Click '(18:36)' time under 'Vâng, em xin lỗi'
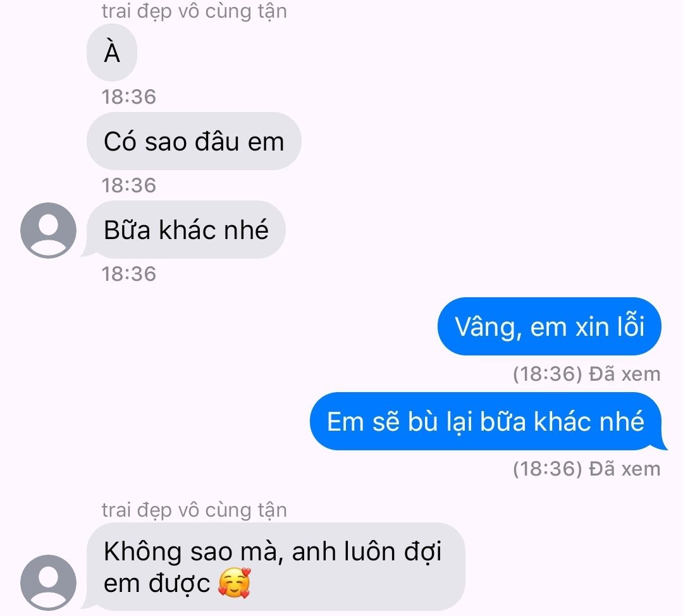The width and height of the screenshot is (683, 616). click(x=548, y=374)
